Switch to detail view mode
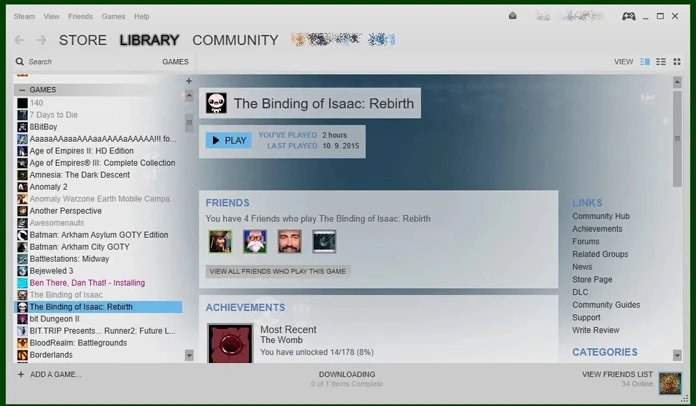The height and width of the screenshot is (406, 696). [x=645, y=62]
